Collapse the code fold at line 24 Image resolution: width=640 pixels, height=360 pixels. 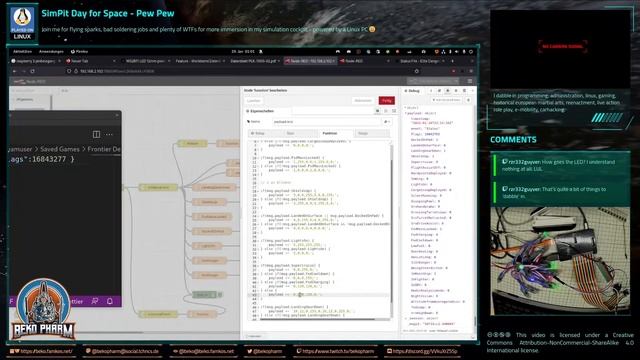[259, 216]
